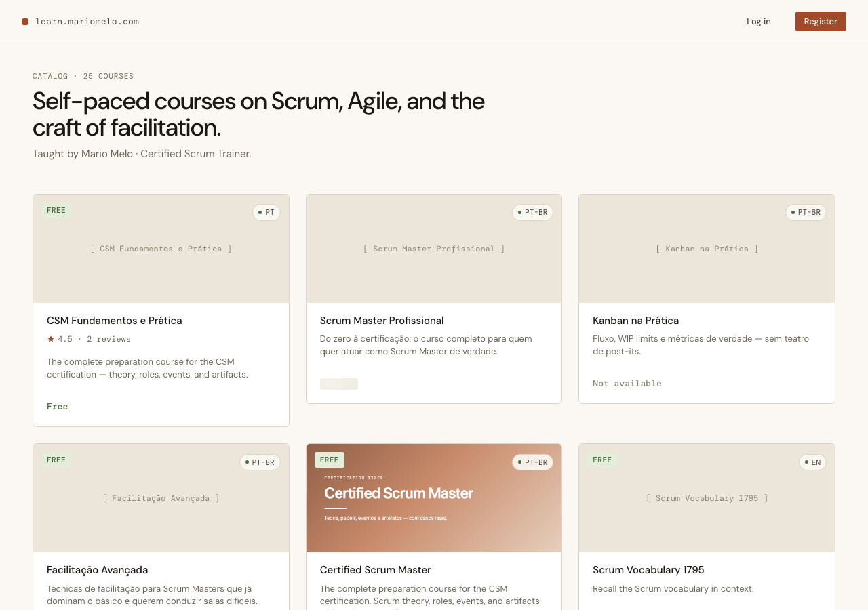The image size is (868, 610).
Task: Click the Not available label
Action: click(x=627, y=384)
